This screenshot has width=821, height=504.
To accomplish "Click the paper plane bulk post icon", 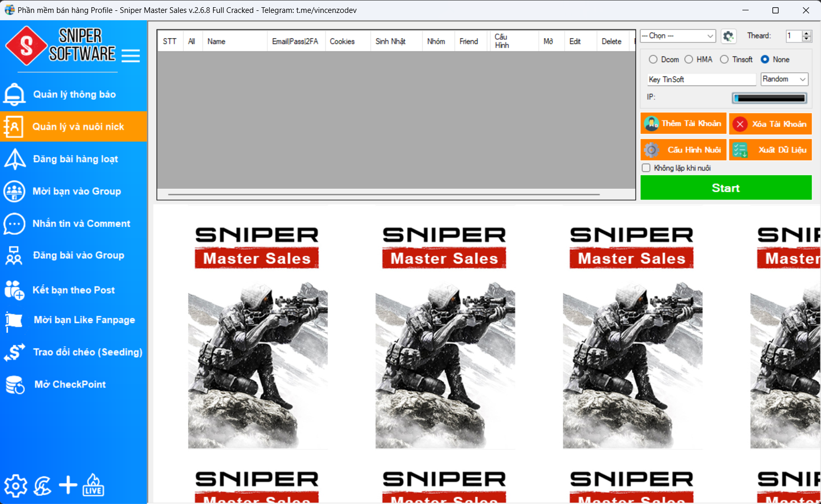I will (15, 159).
